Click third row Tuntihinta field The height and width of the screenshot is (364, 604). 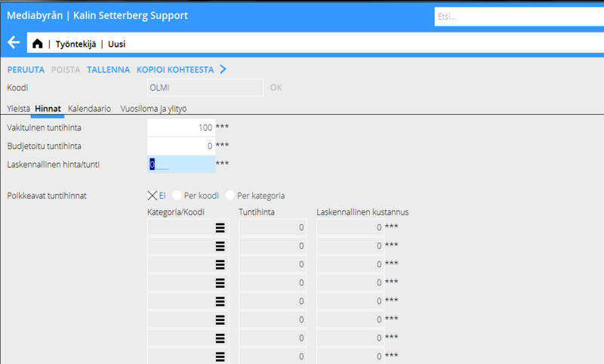(273, 264)
